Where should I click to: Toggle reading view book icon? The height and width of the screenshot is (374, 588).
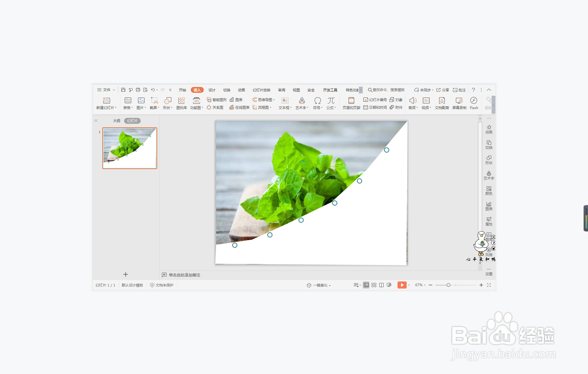[381, 285]
